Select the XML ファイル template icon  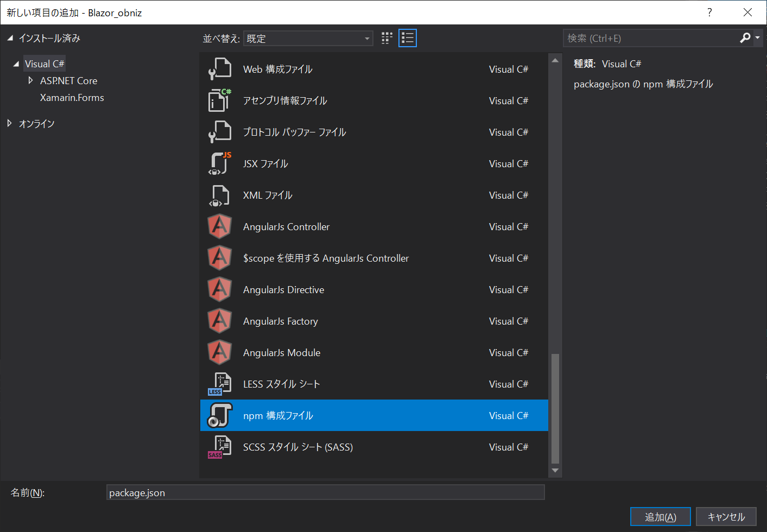tap(220, 195)
